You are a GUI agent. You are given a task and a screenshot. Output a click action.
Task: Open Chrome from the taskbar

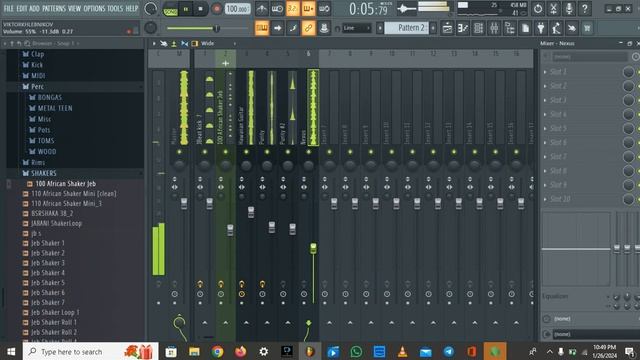[x=217, y=351]
